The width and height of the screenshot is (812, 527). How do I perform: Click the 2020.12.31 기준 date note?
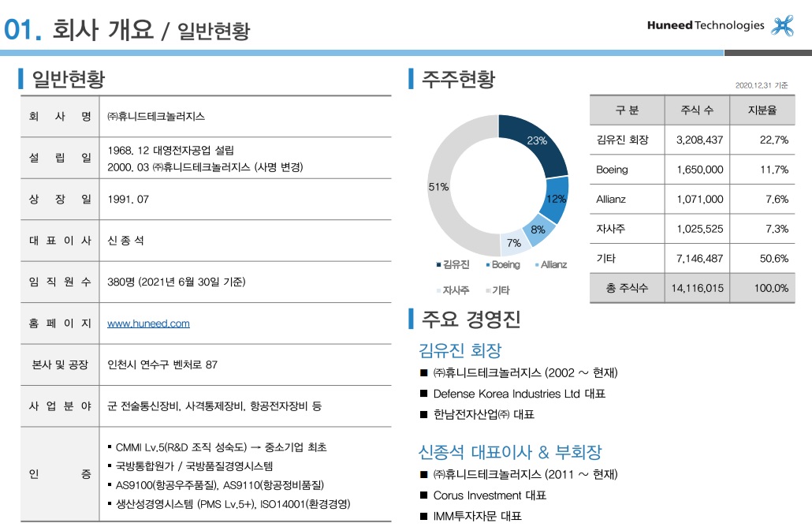tap(762, 85)
